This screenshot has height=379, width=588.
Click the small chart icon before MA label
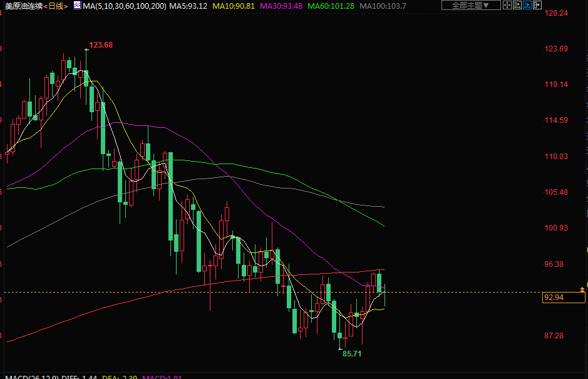76,5
